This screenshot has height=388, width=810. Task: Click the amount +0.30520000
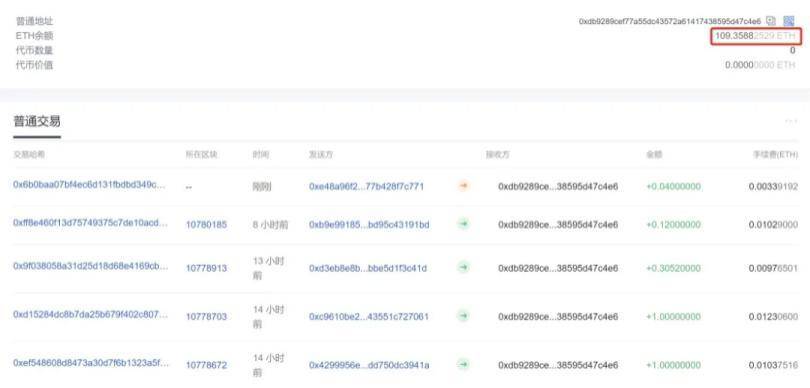click(x=673, y=268)
